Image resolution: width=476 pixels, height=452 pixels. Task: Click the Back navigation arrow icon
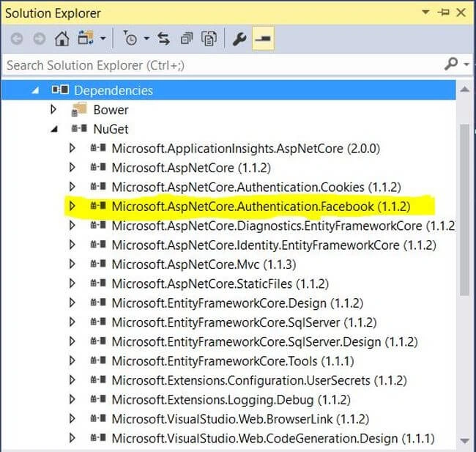[17, 39]
